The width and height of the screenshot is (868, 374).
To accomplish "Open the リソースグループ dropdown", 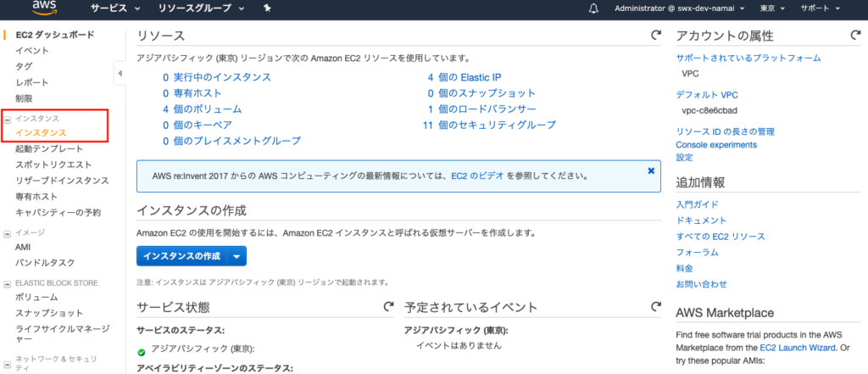I will pos(202,8).
